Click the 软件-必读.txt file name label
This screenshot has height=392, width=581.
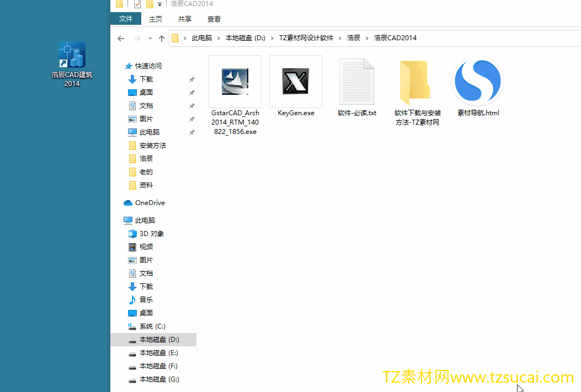[357, 113]
